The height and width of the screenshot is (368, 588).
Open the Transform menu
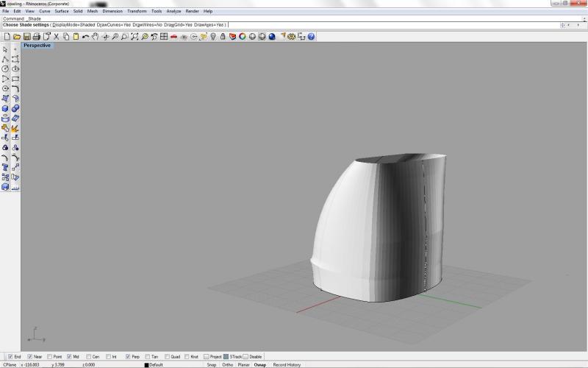click(137, 11)
